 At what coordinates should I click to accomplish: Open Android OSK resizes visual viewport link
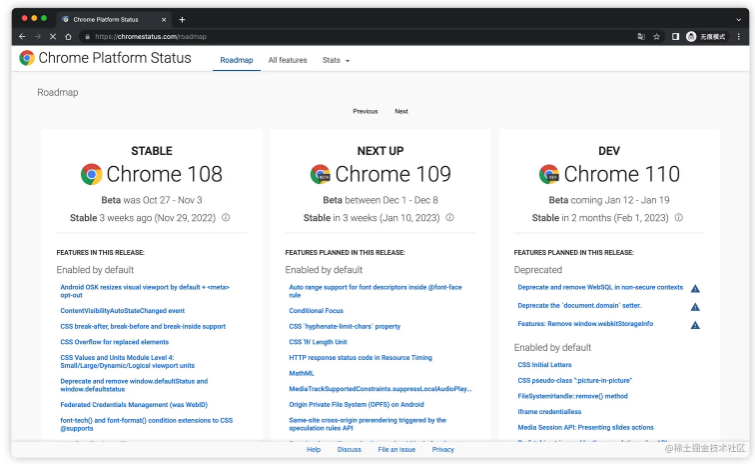click(144, 291)
